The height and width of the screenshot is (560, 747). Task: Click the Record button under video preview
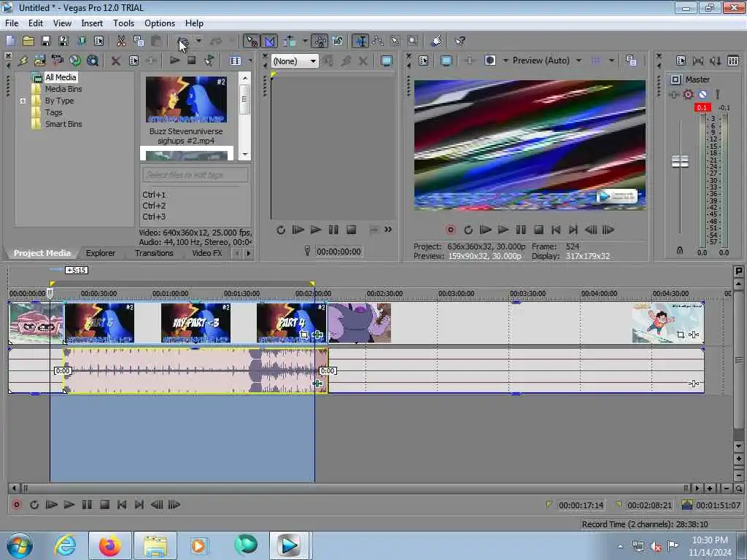(x=451, y=230)
